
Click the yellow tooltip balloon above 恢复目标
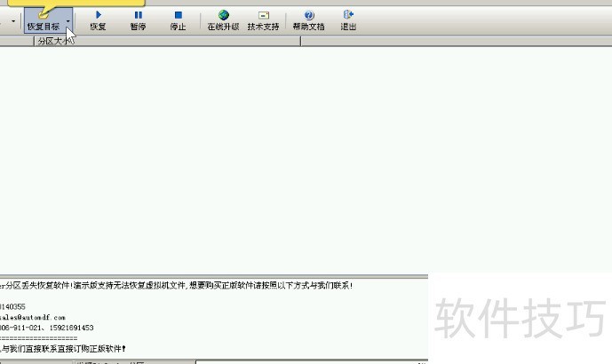[44, 4]
